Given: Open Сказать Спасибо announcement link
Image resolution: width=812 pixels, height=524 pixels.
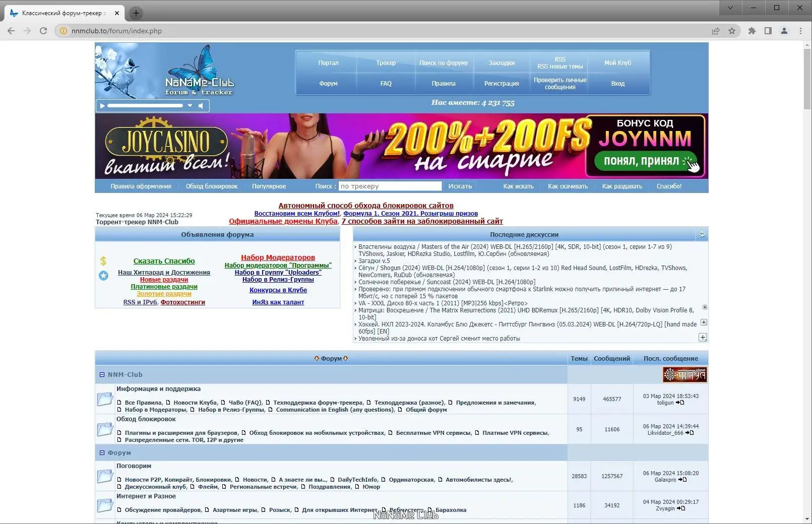Looking at the screenshot, I should [x=164, y=261].
